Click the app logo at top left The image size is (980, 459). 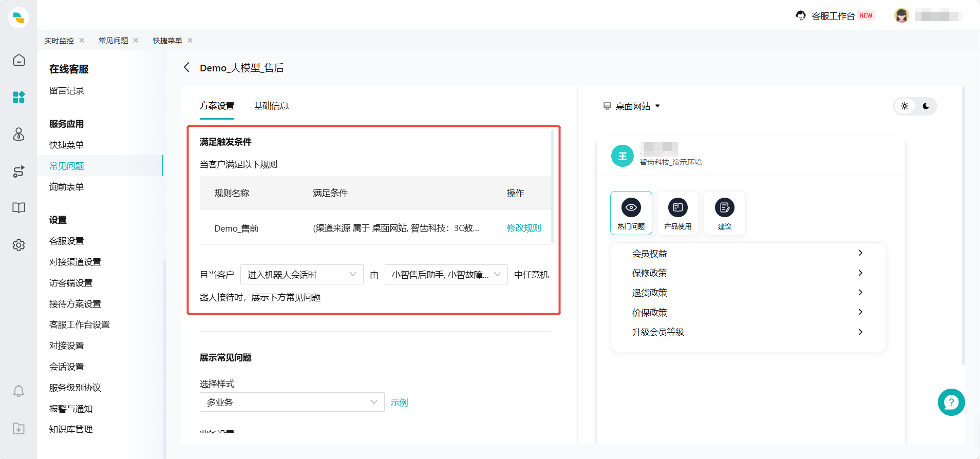pos(18,17)
